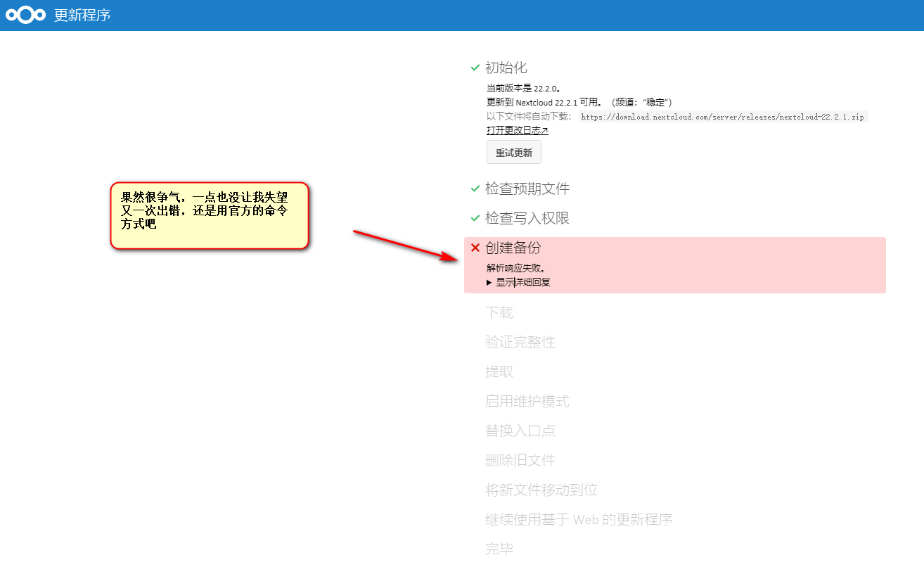Image resolution: width=924 pixels, height=586 pixels.
Task: Click the 初始化 step heading
Action: [506, 68]
